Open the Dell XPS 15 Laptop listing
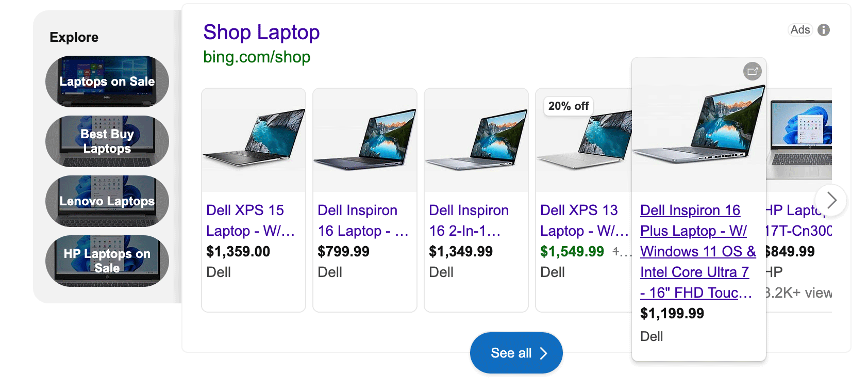 [251, 220]
